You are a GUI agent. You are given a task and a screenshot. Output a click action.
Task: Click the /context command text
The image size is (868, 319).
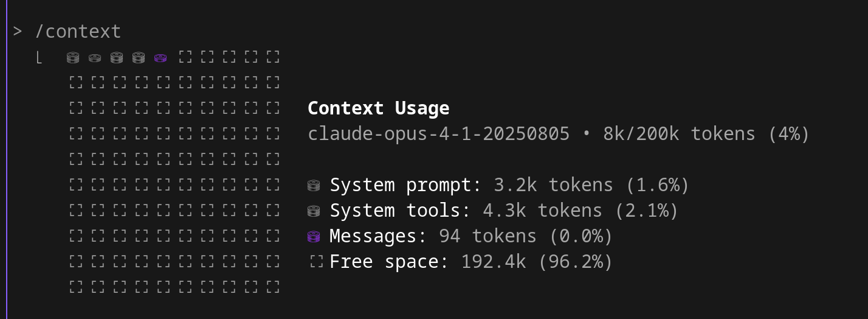point(78,32)
